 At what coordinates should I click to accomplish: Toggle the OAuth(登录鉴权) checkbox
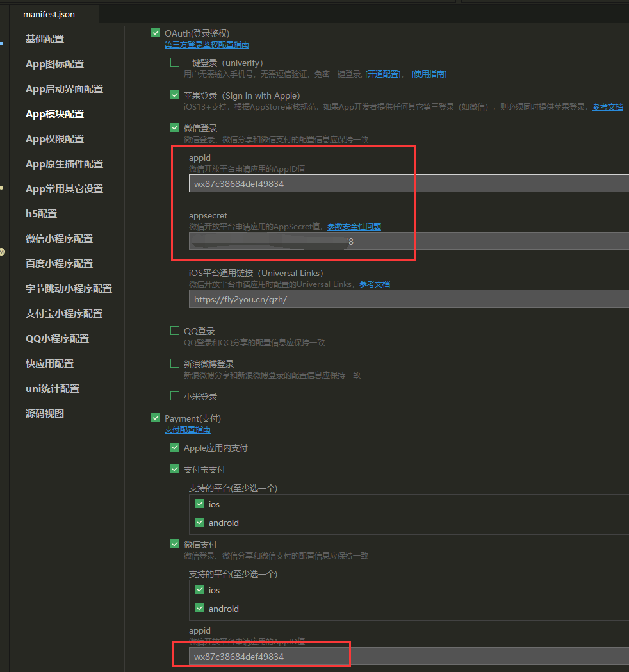156,33
